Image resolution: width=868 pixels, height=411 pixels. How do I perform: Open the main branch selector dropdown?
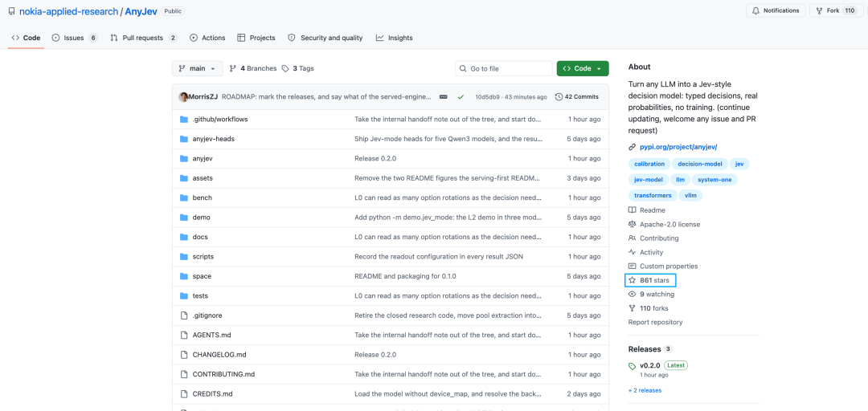(x=198, y=68)
